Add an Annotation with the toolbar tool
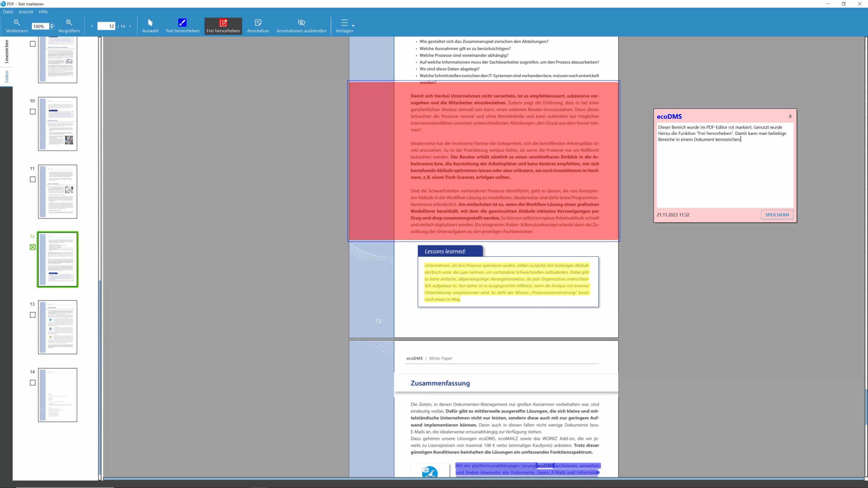 pyautogui.click(x=258, y=26)
